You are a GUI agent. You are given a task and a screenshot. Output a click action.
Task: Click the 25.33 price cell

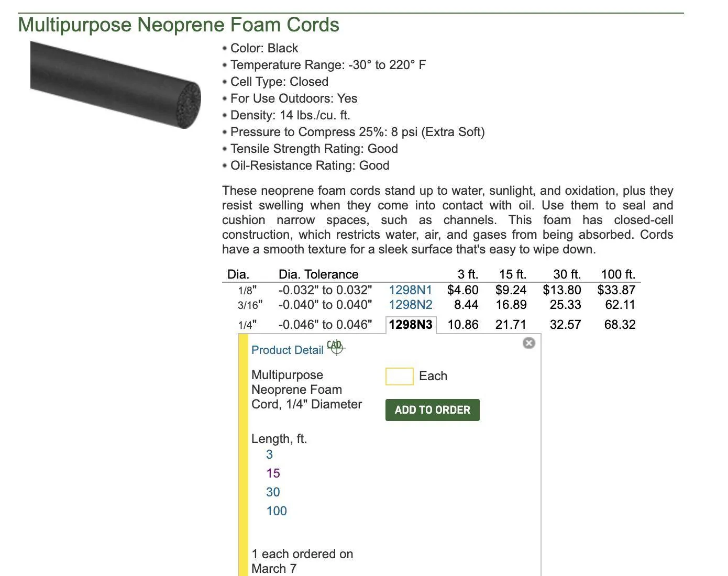tap(566, 305)
